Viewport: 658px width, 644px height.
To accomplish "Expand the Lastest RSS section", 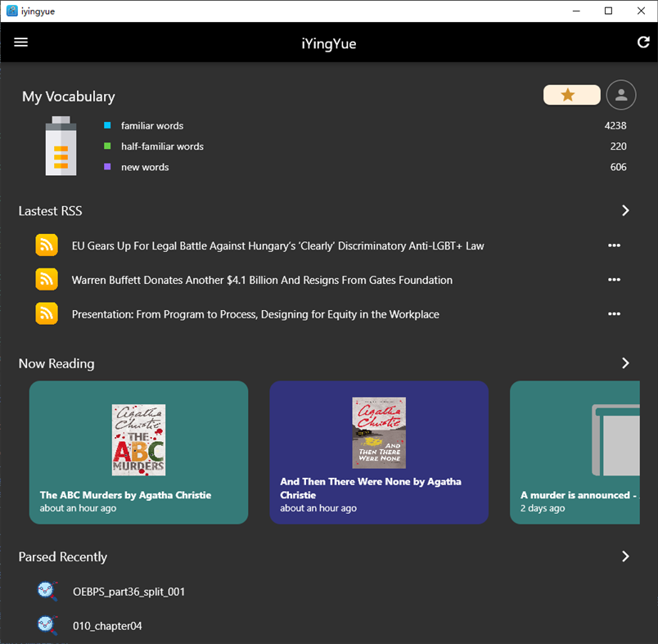I will [625, 210].
